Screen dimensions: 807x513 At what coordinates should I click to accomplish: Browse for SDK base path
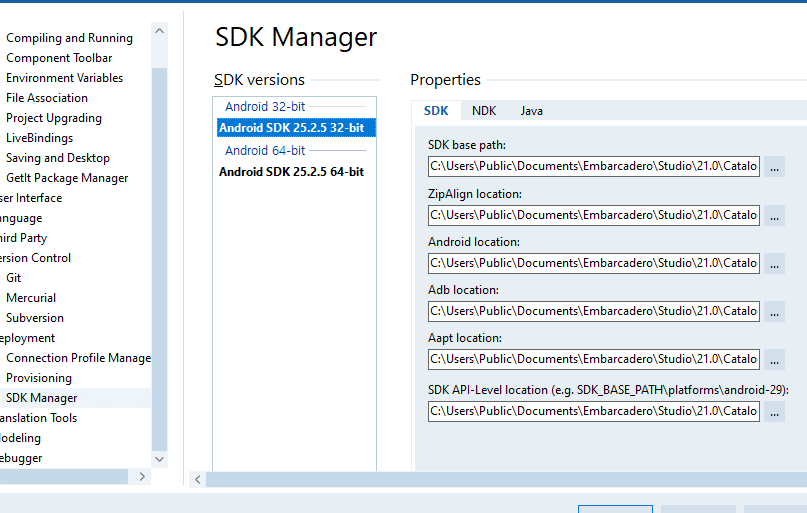tap(774, 167)
